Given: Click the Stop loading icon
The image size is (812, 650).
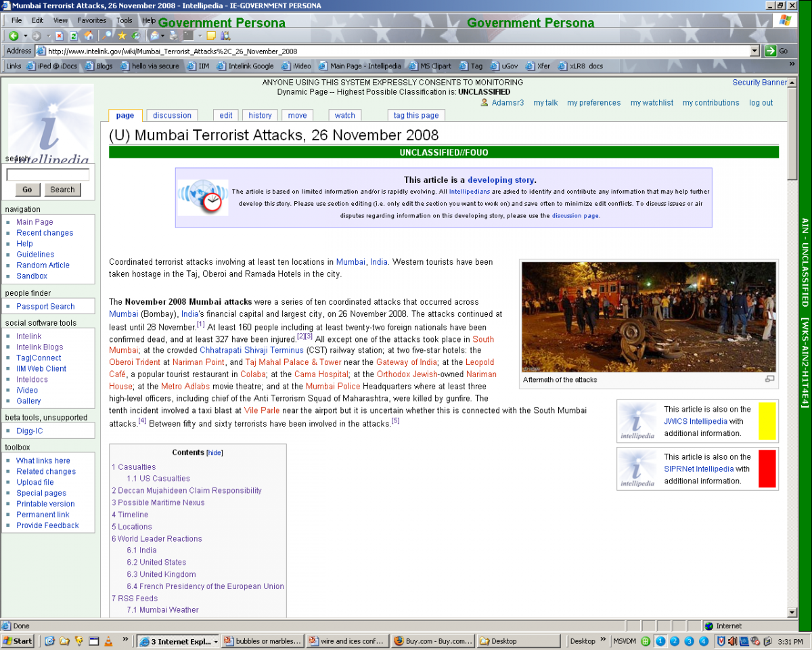Looking at the screenshot, I should pos(60,36).
